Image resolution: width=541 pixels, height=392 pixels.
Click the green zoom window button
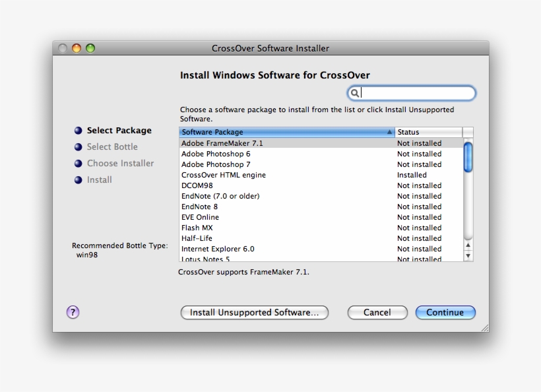point(90,48)
